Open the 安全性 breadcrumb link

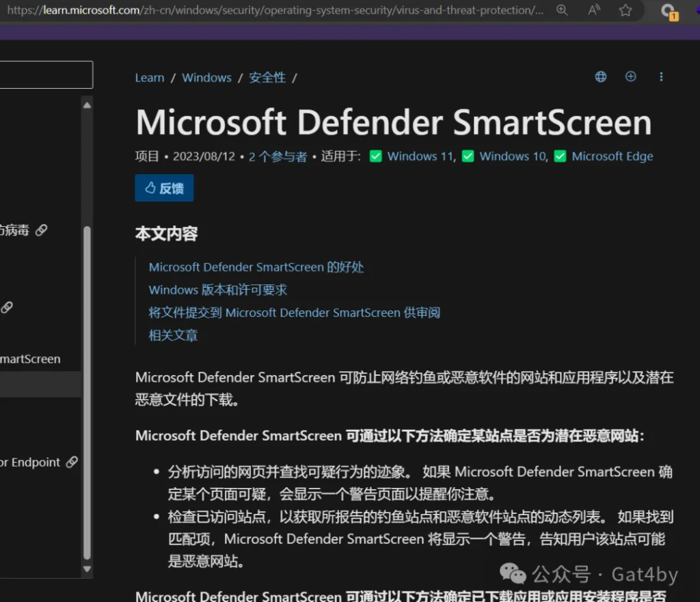[267, 78]
